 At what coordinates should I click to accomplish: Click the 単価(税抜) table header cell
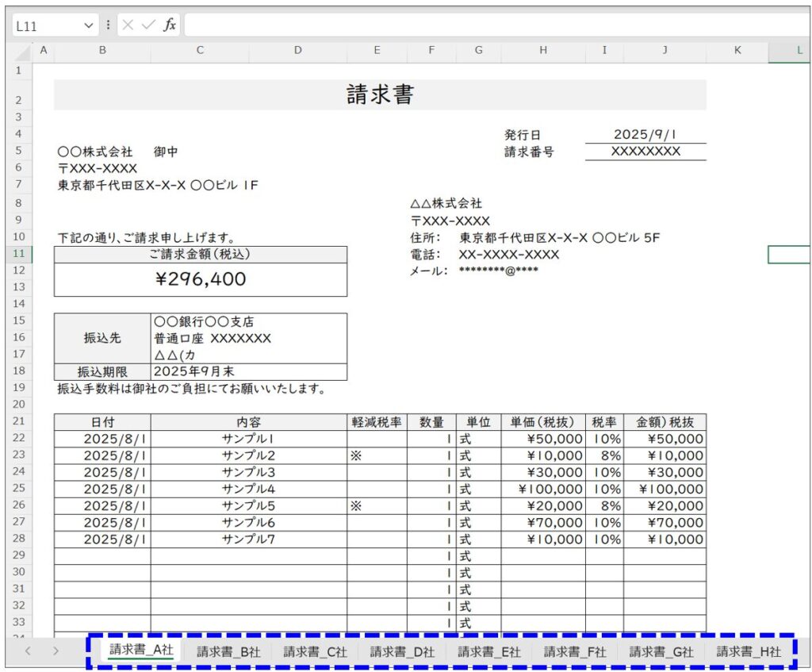pos(543,422)
